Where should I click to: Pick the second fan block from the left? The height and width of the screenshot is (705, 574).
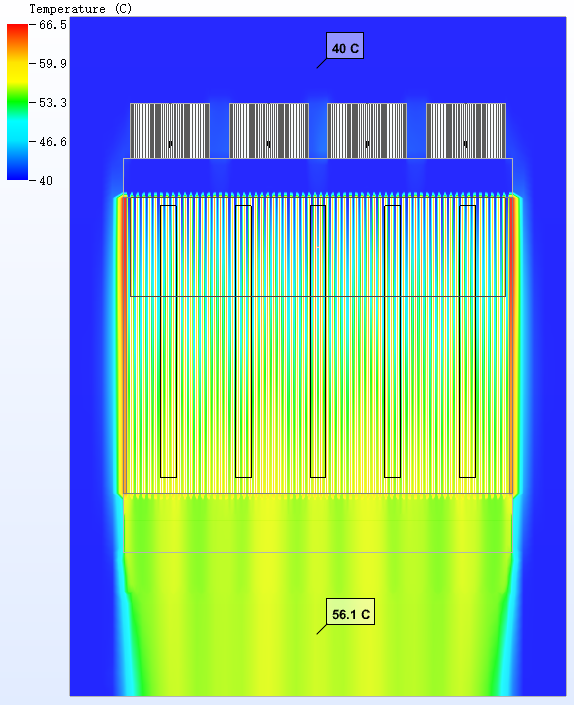[x=269, y=131]
